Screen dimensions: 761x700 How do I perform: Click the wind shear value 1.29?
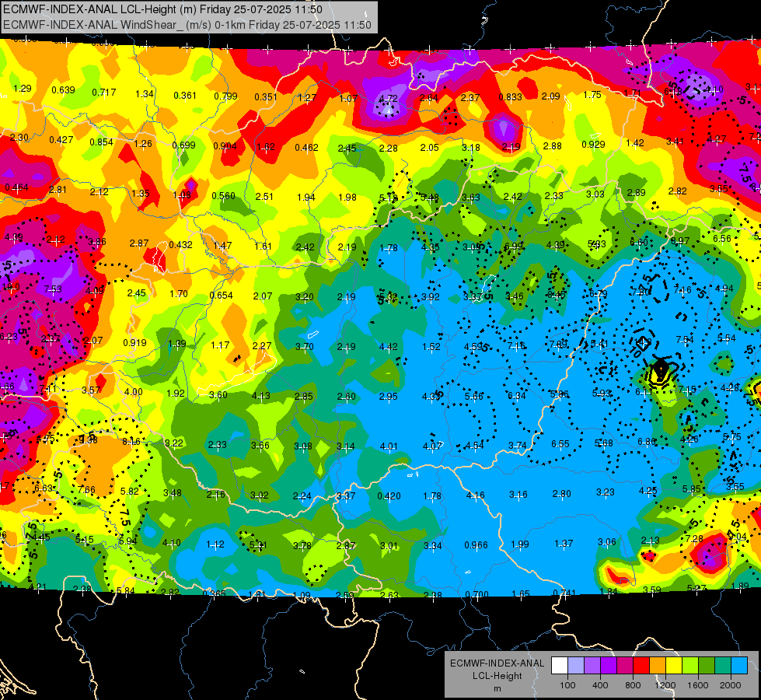[x=23, y=89]
